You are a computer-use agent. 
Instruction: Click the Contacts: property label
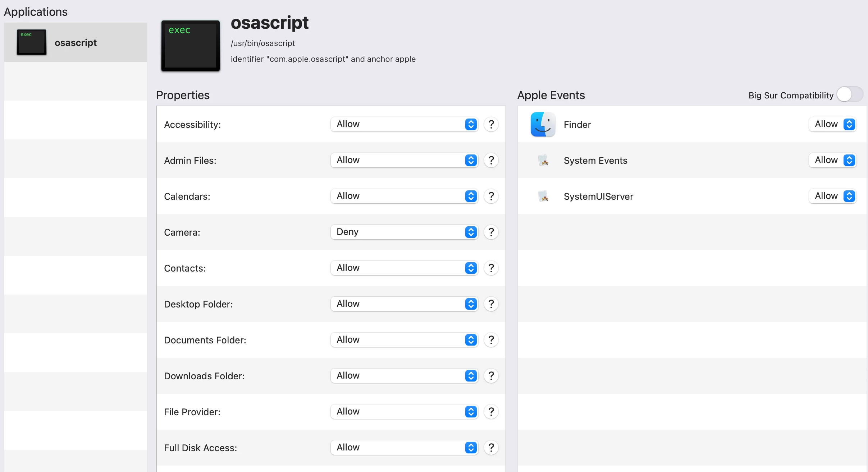coord(185,268)
